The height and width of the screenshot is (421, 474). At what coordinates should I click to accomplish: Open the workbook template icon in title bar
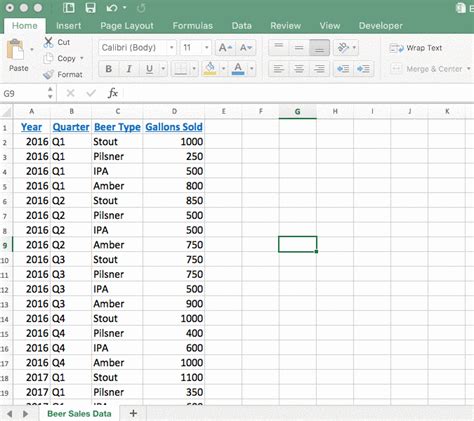click(69, 8)
